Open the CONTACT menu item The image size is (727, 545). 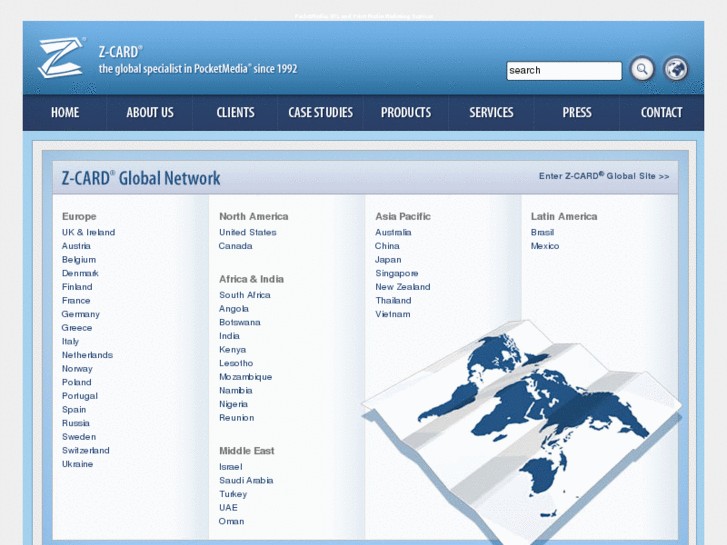pos(661,112)
